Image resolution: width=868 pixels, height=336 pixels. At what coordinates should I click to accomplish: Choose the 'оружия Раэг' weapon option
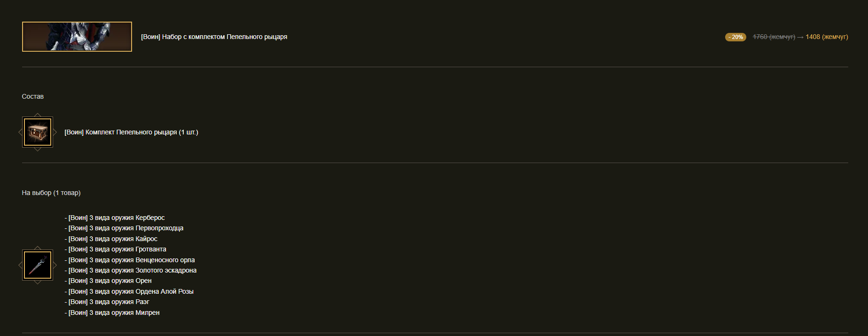coord(107,302)
